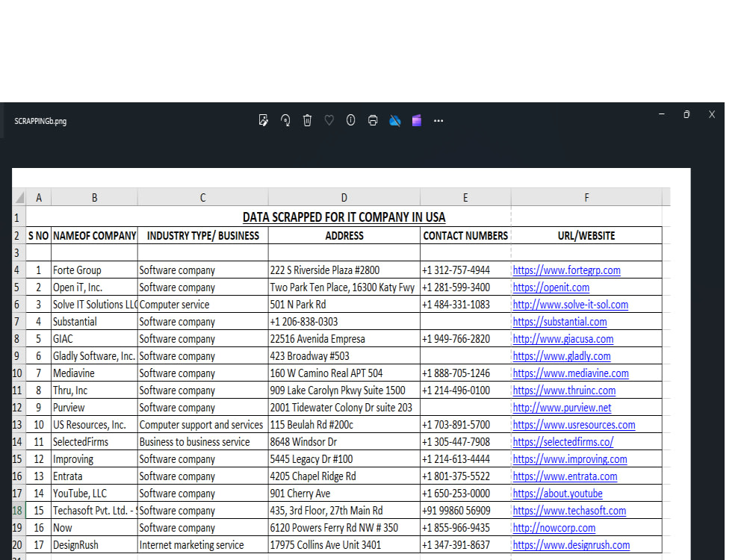747x560 pixels.
Task: Click the fortegrp.com hyperlink
Action: pos(566,270)
